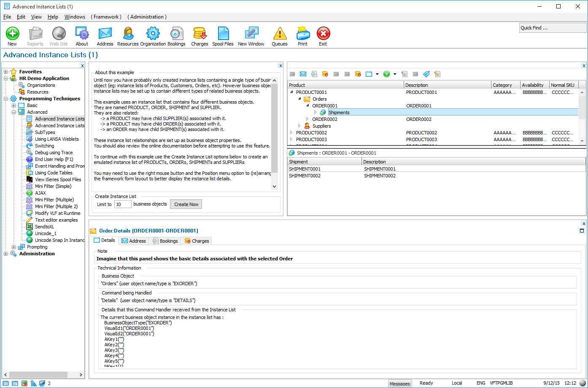588x388 pixels.
Task: Click the red Exit icon
Action: point(323,34)
